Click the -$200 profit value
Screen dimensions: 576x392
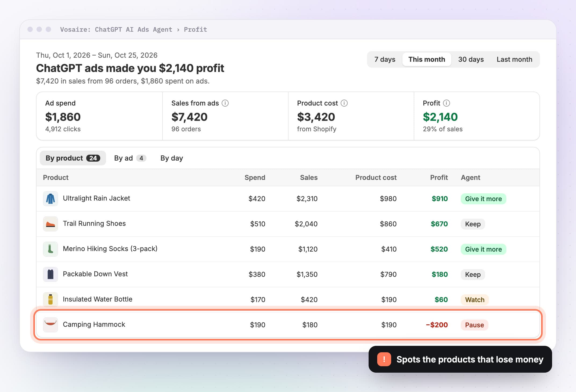(437, 325)
